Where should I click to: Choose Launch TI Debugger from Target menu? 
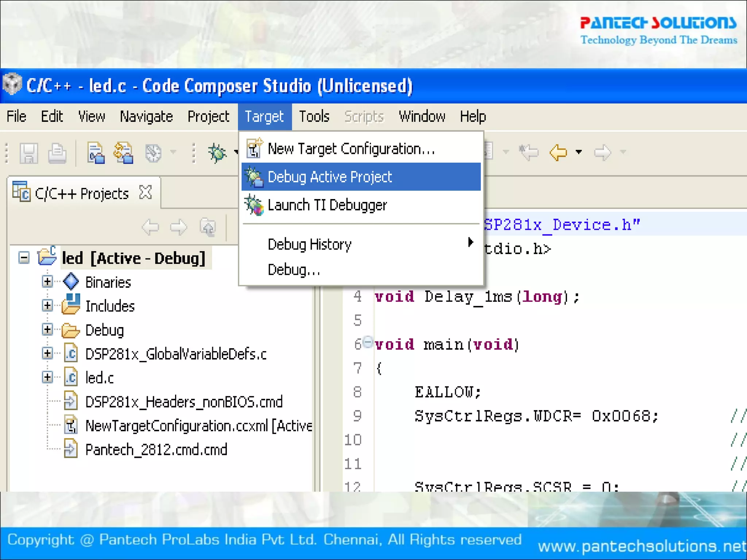pyautogui.click(x=327, y=205)
